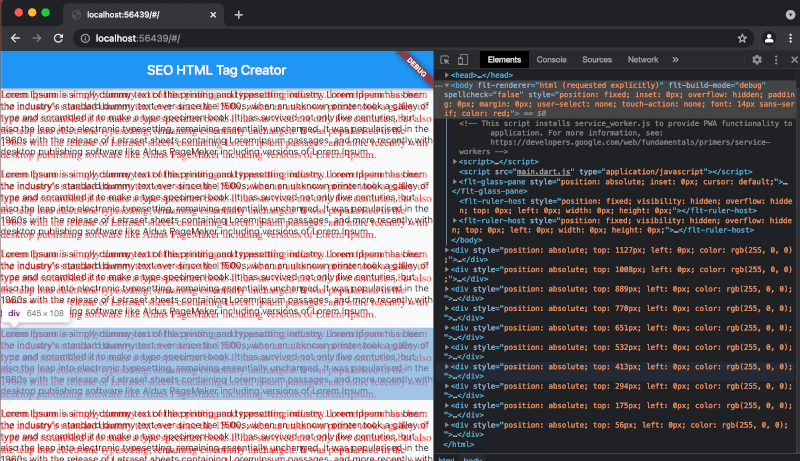Click the flt-build-mode="debug" attribute text
800x461 pixels.
click(x=717, y=85)
